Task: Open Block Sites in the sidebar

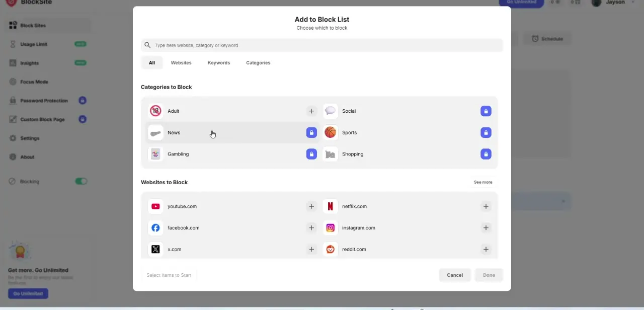Action: [x=48, y=26]
